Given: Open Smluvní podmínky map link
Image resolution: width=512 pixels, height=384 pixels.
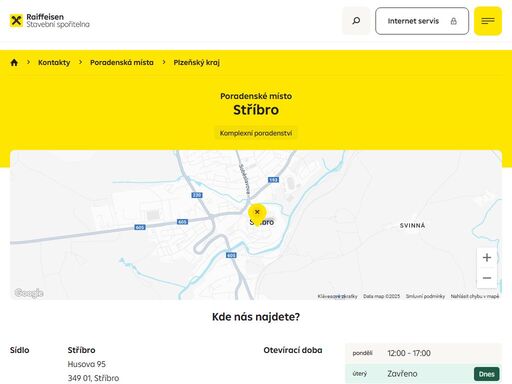Looking at the screenshot, I should 425,296.
